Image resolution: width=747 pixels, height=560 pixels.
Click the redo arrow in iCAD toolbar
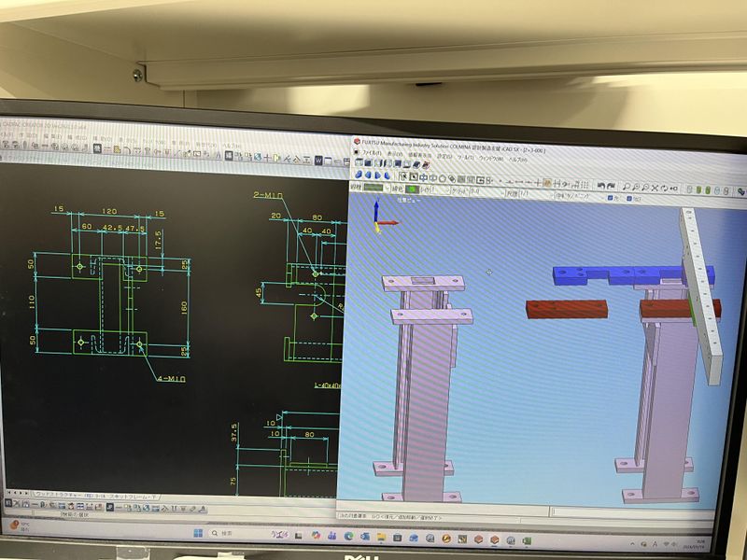click(610, 187)
